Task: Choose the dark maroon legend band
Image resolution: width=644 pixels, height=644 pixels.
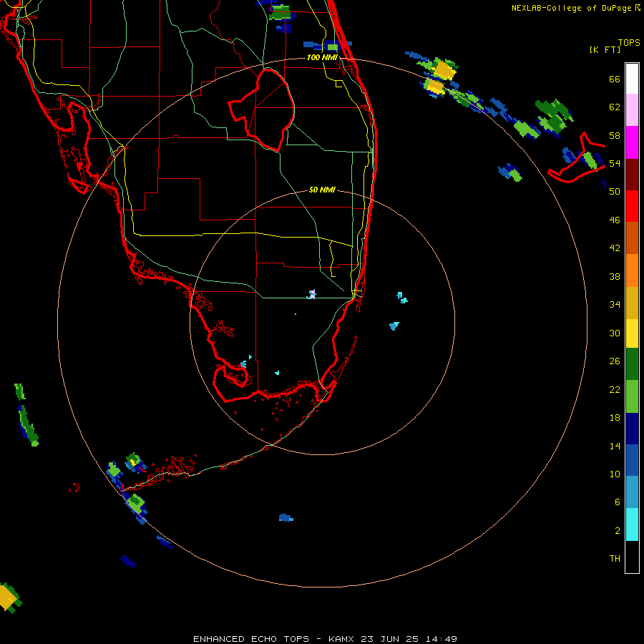Action: click(x=632, y=174)
